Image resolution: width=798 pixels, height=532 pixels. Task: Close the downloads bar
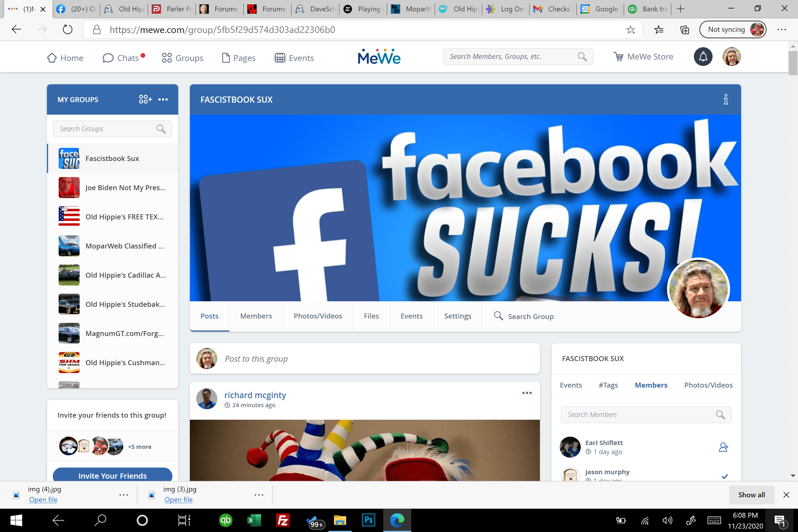point(786,495)
